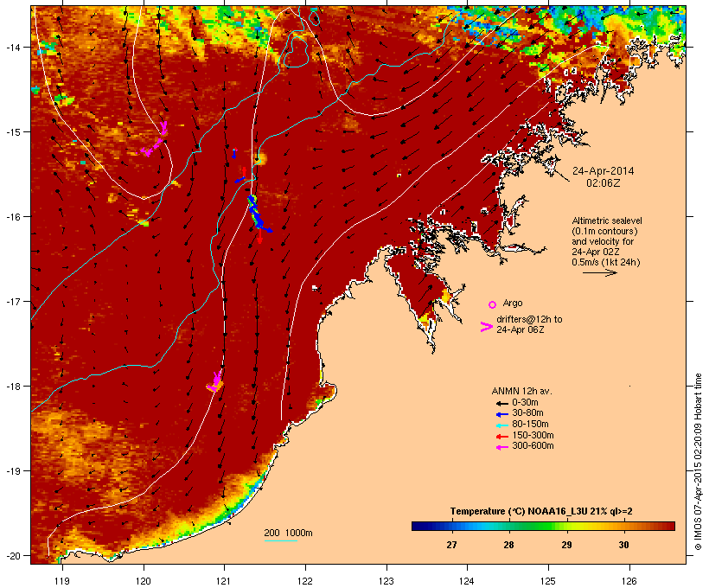Click the magenta Argo circle legend marker
The image size is (709, 588).
[x=493, y=304]
